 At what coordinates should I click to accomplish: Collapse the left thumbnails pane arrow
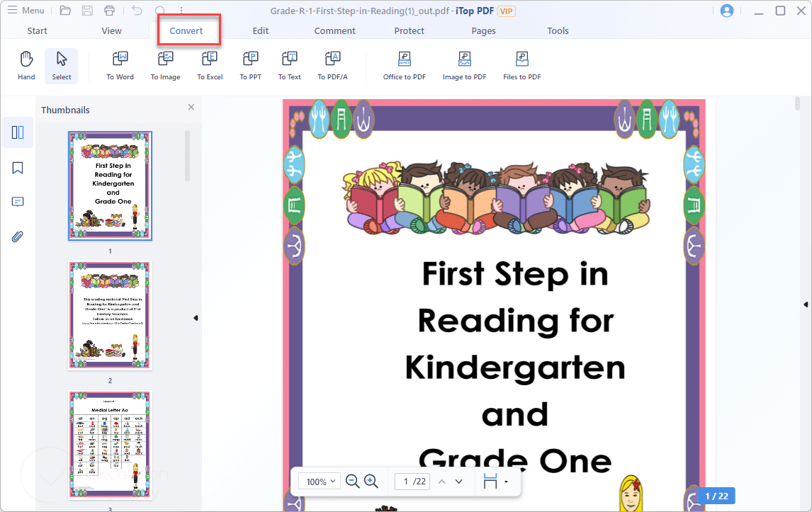(196, 318)
